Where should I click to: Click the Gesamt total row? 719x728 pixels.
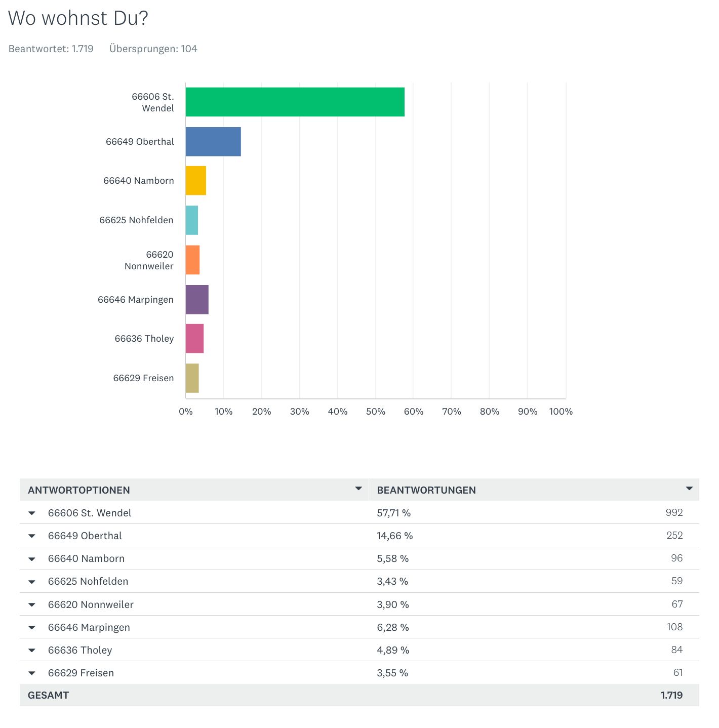pyautogui.click(x=49, y=695)
